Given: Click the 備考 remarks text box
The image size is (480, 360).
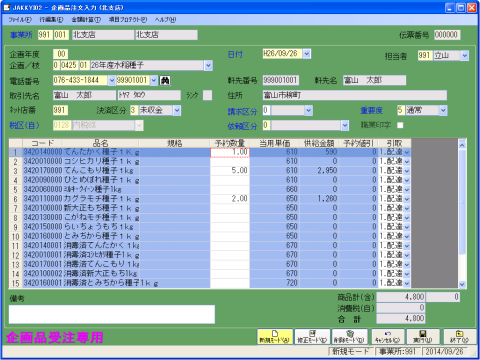Looking at the screenshot, I should 112,314.
